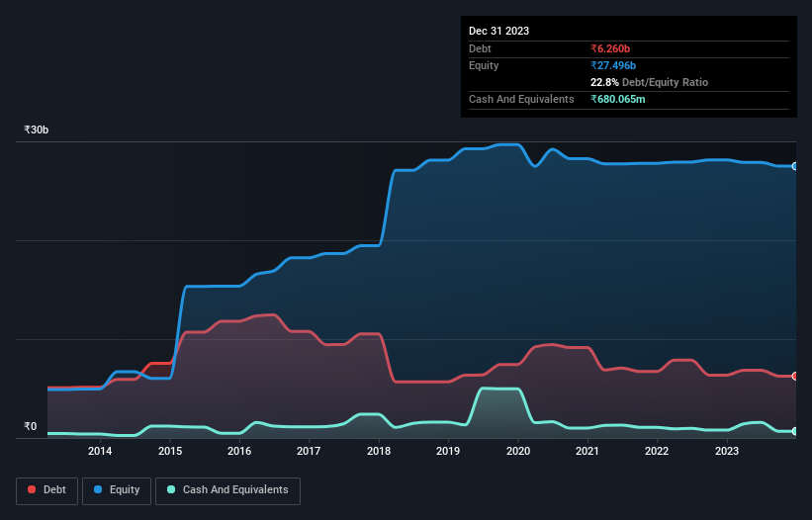Click the teal Cash legend dot
This screenshot has width=812, height=520.
click(x=171, y=489)
